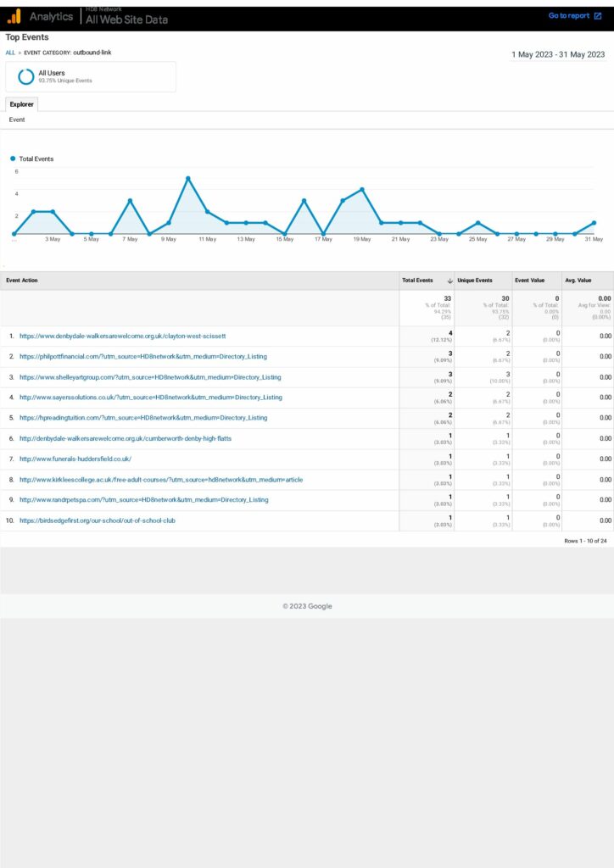Image resolution: width=614 pixels, height=868 pixels.
Task: Open the funerals-huddersfield.co.uk link
Action: pos(75,459)
